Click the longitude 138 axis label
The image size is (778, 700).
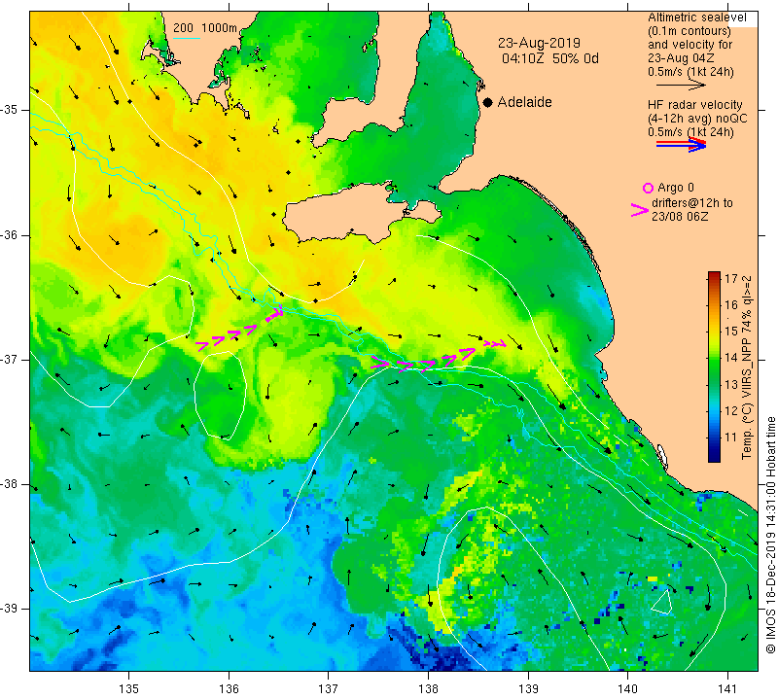[x=428, y=689]
